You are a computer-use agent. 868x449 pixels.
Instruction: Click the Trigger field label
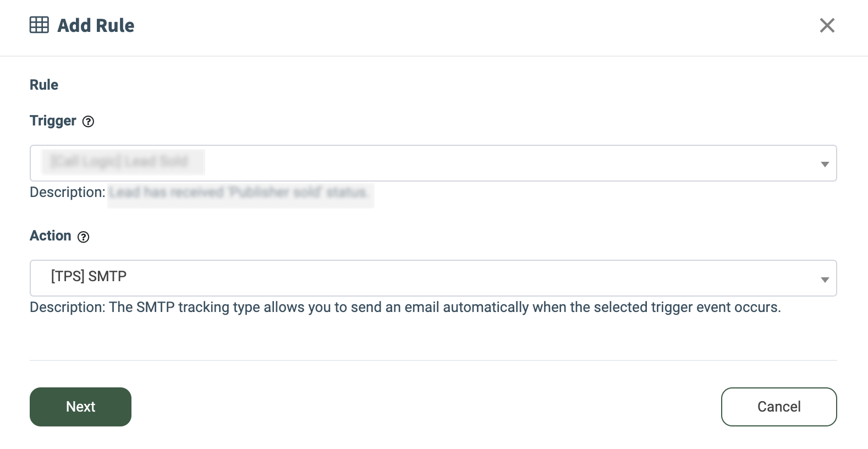53,121
